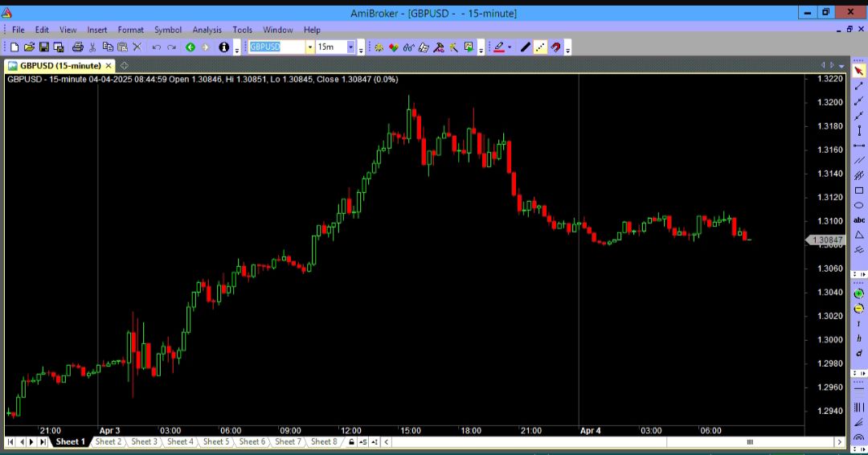868x455 pixels.
Task: Open the symbol information icon
Action: click(x=223, y=47)
